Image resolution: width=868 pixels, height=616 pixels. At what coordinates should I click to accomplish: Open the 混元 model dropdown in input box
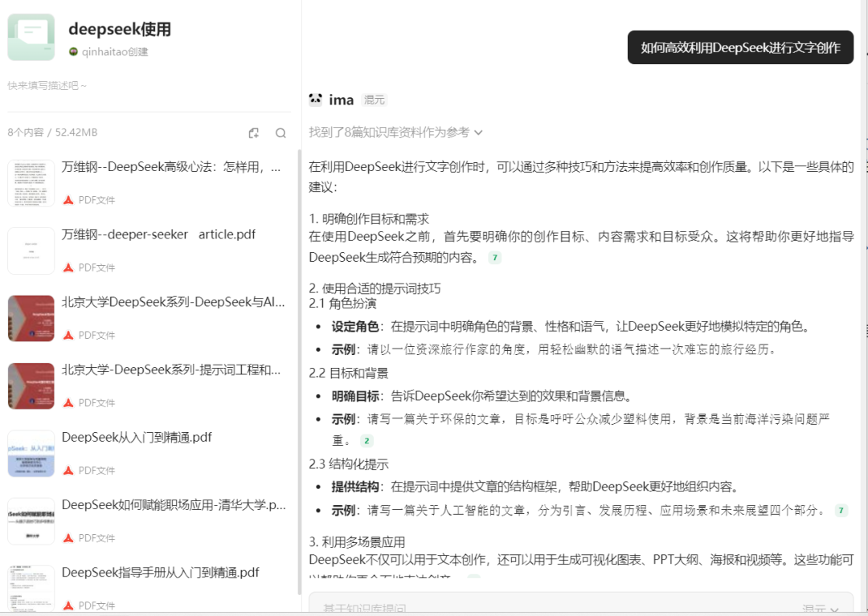[x=821, y=609]
